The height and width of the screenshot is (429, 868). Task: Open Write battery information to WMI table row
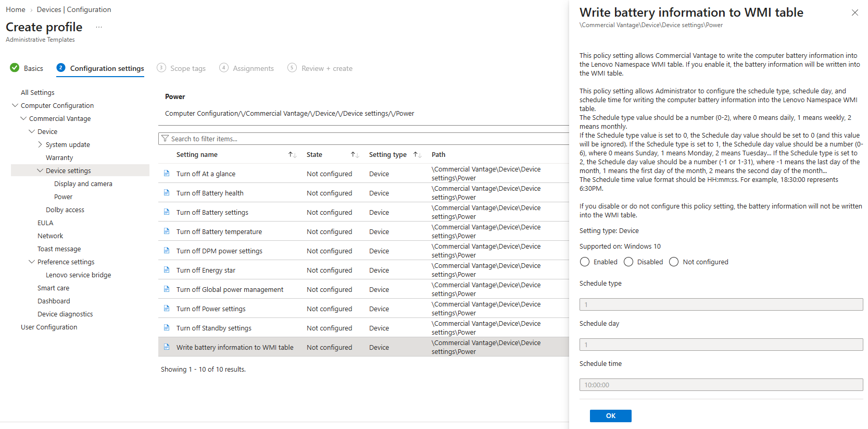coord(363,347)
